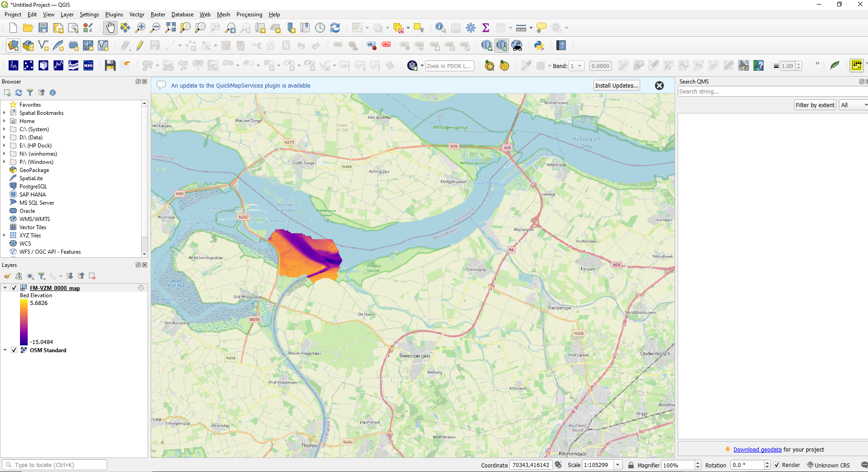Open the All filter dropdown in QMS
Screen dimensions: 868x472
pyautogui.click(x=853, y=105)
